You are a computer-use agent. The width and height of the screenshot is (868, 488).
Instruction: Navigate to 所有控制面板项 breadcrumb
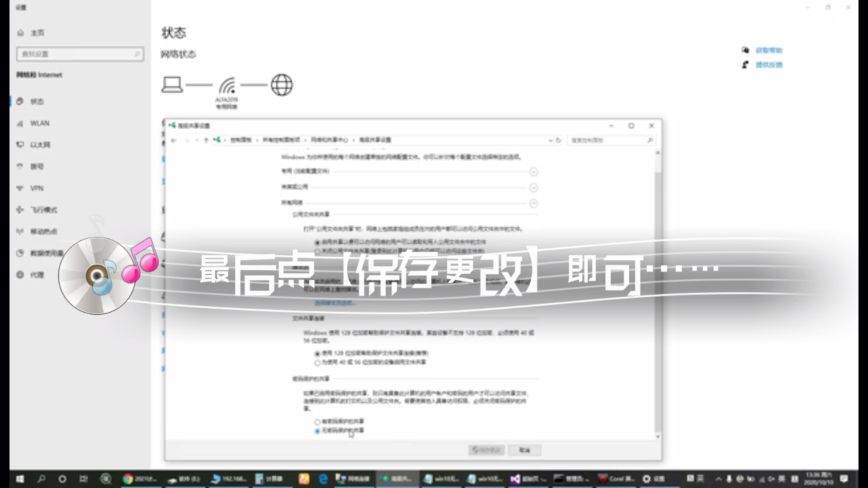click(281, 140)
